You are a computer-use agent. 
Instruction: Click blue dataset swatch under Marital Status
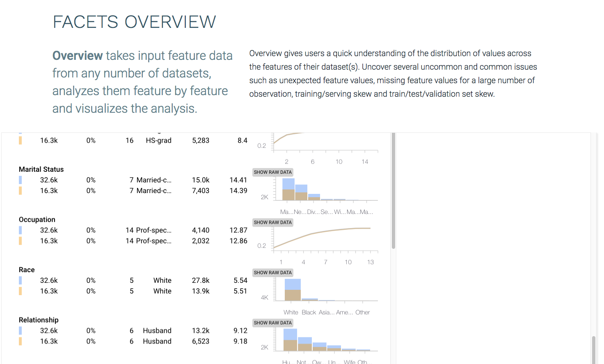(20, 180)
